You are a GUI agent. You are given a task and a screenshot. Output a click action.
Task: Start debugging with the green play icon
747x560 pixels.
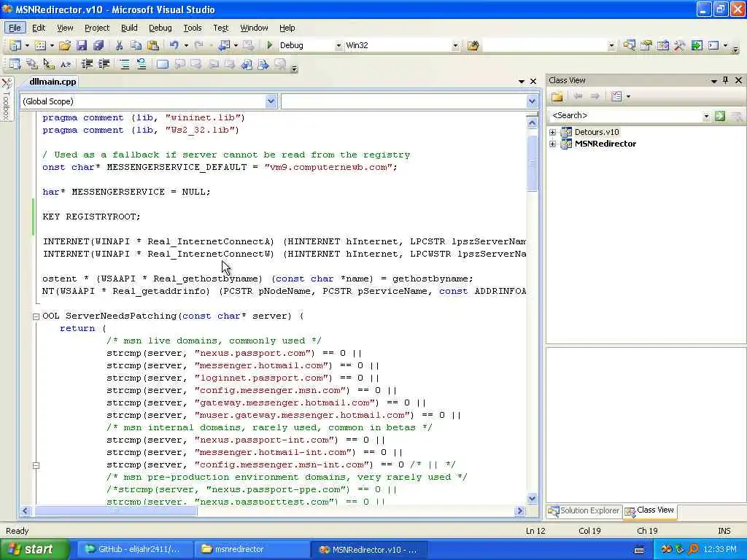270,45
